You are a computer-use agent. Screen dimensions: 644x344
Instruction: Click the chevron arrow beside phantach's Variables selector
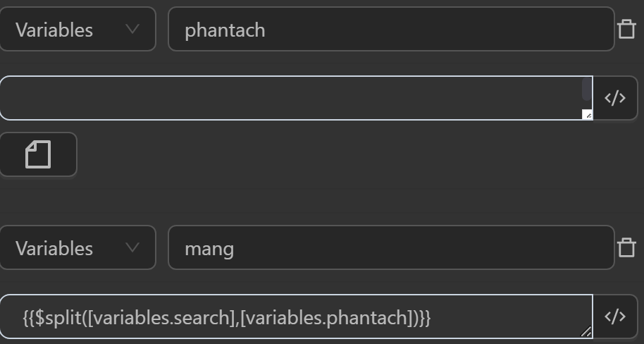(132, 30)
